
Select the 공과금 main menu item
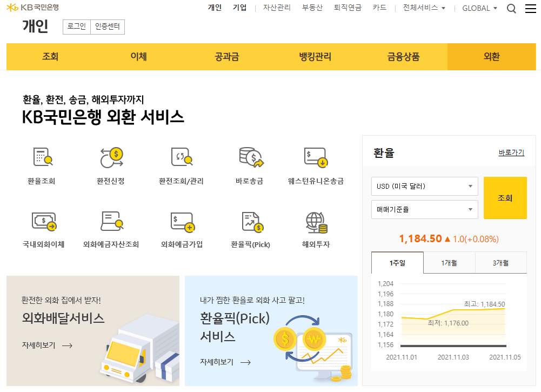coord(227,57)
